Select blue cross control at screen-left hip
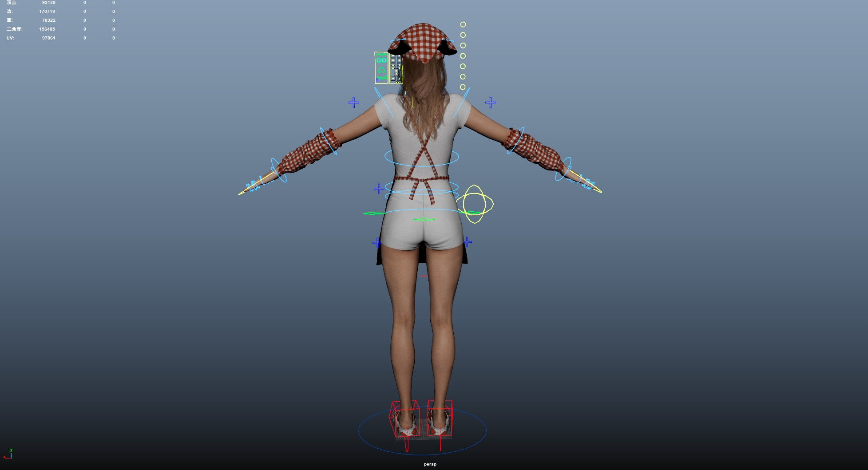868x470 pixels. pos(377,242)
